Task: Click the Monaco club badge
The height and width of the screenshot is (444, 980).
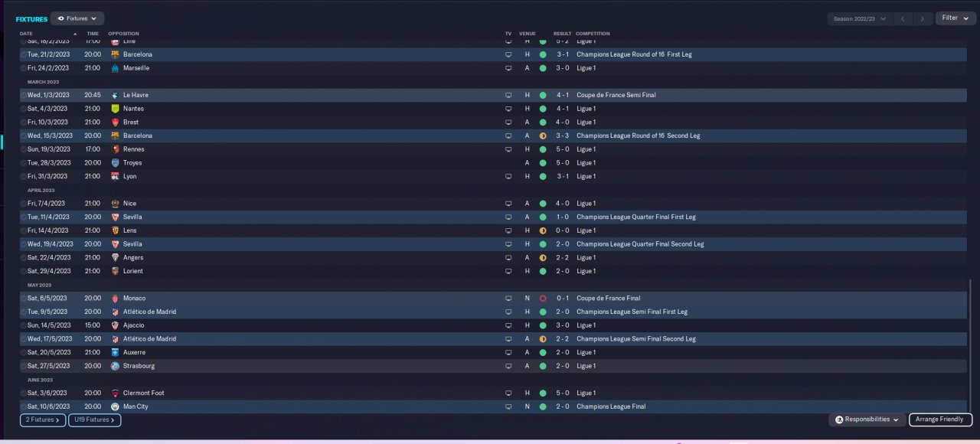Action: (x=116, y=299)
